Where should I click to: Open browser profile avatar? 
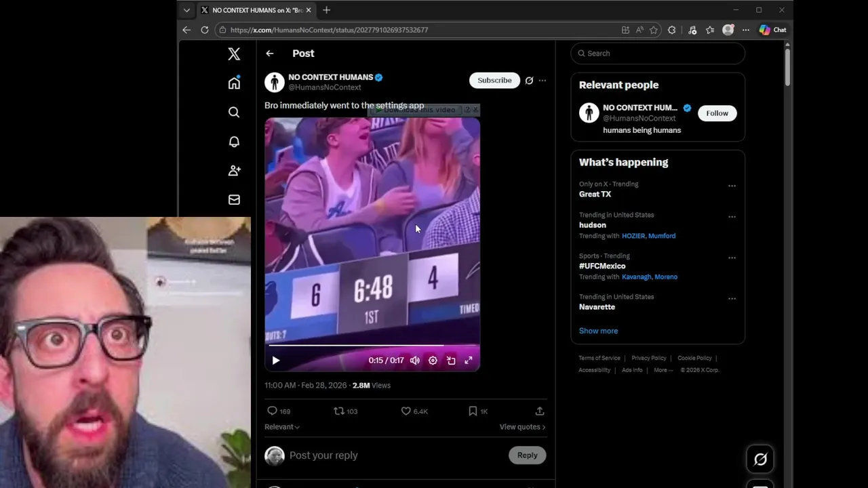[x=728, y=30]
